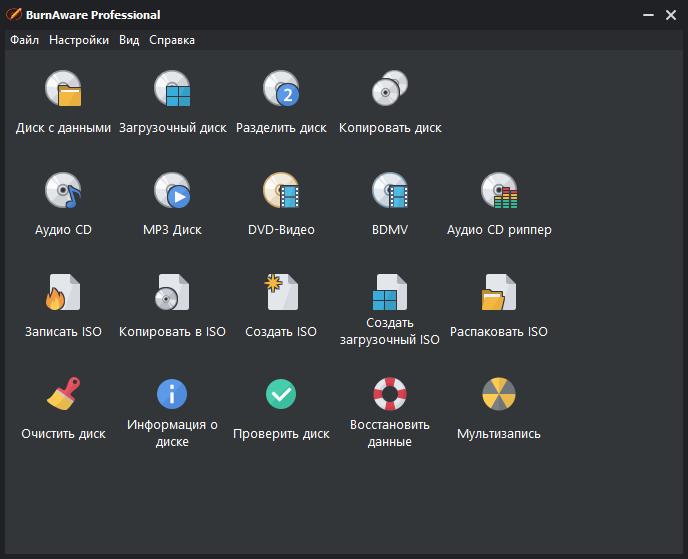
Task: Launch the Распаковать ISO tool
Action: (x=498, y=293)
